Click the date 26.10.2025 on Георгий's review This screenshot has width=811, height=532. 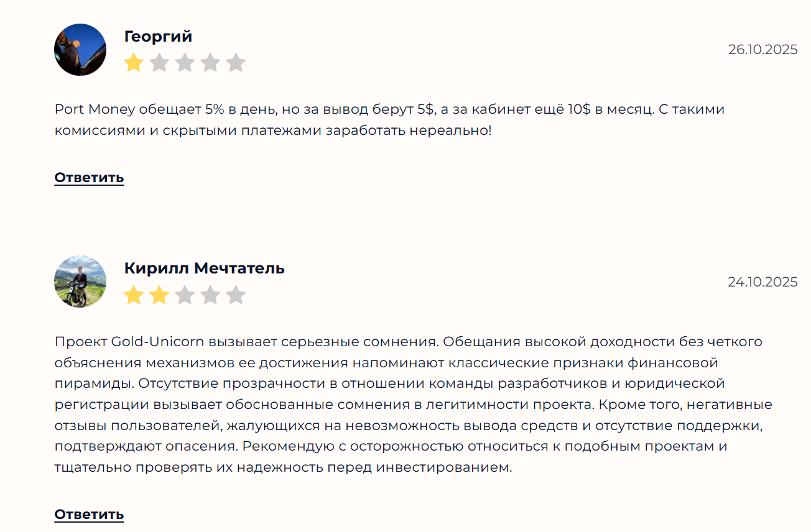tap(762, 49)
